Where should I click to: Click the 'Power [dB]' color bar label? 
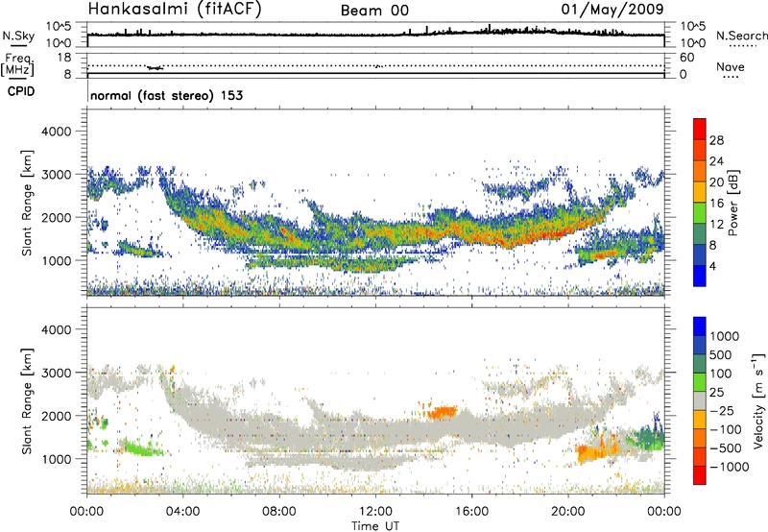(733, 203)
